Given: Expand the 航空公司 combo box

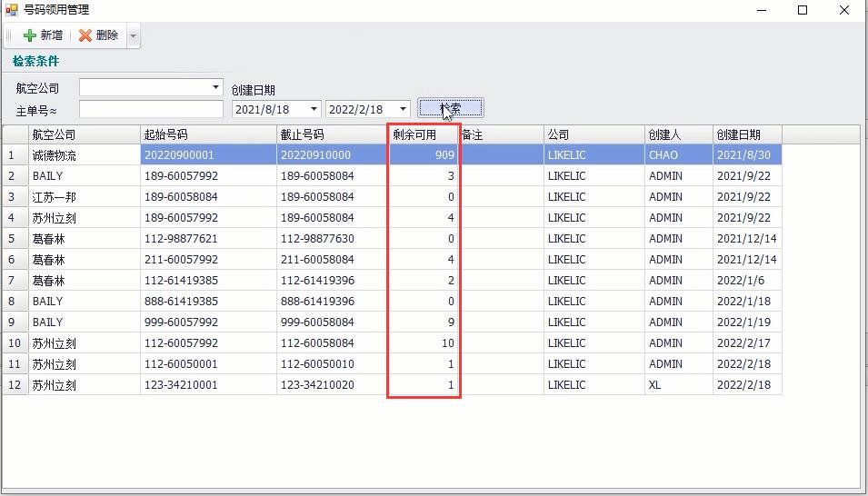Looking at the screenshot, I should click(x=215, y=87).
